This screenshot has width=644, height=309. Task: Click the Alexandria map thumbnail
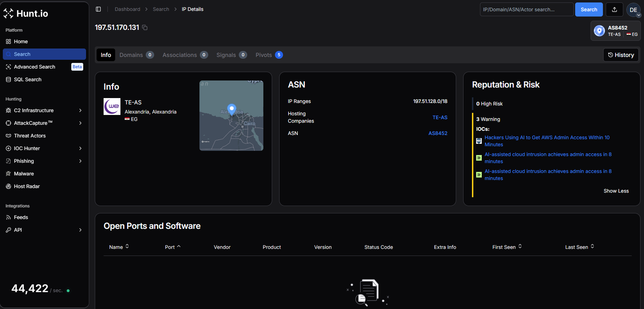tap(231, 116)
